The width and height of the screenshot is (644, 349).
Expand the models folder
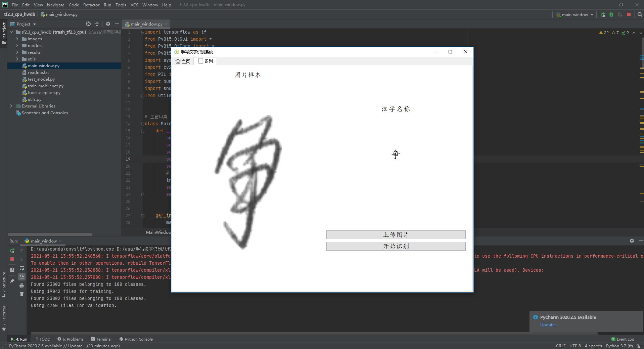(x=17, y=46)
